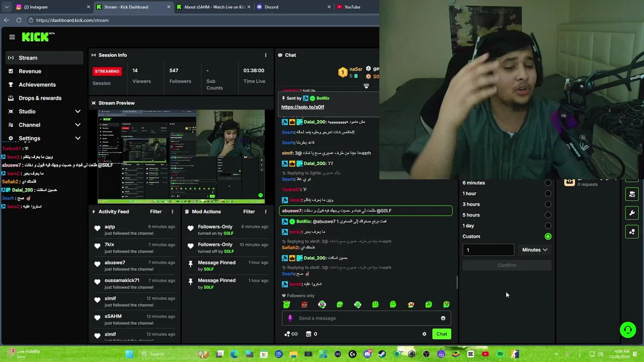Select the Custom duration radio option
The height and width of the screenshot is (362, 644).
(548, 236)
